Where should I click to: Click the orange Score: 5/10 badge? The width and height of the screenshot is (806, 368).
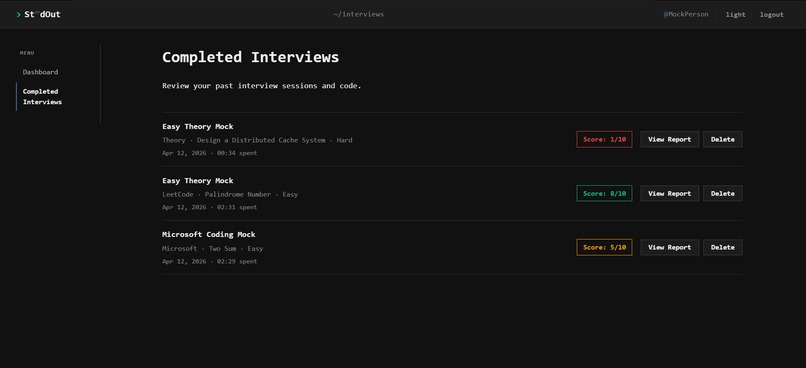click(604, 247)
